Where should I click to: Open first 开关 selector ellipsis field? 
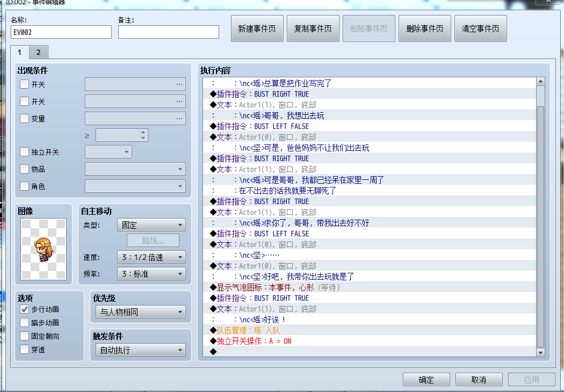[x=135, y=84]
